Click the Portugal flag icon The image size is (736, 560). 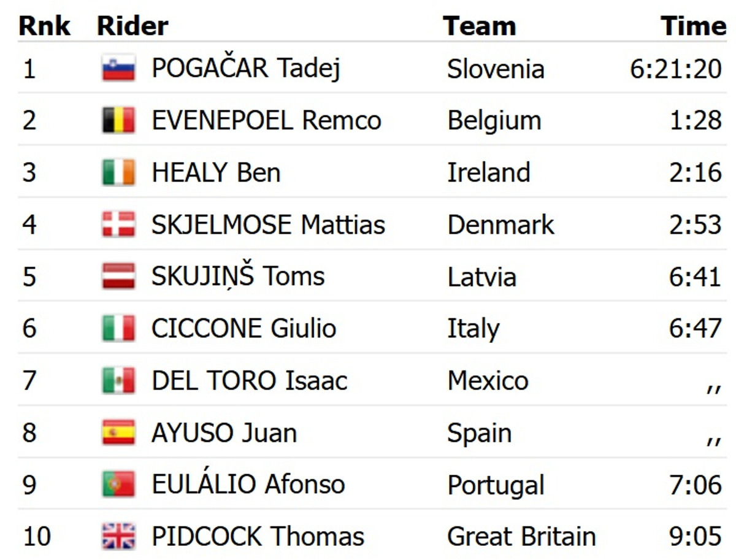118,485
